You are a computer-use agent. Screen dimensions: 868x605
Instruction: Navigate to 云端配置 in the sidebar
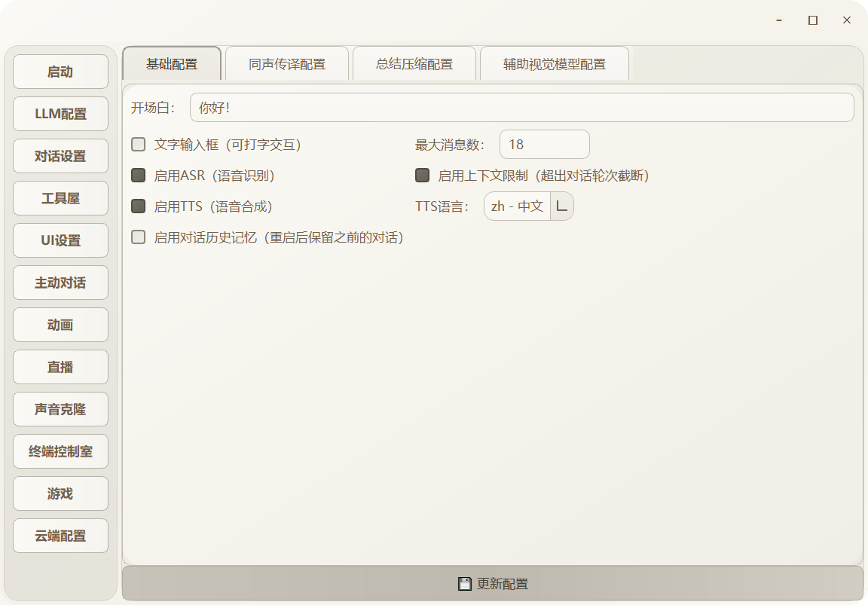pos(61,536)
